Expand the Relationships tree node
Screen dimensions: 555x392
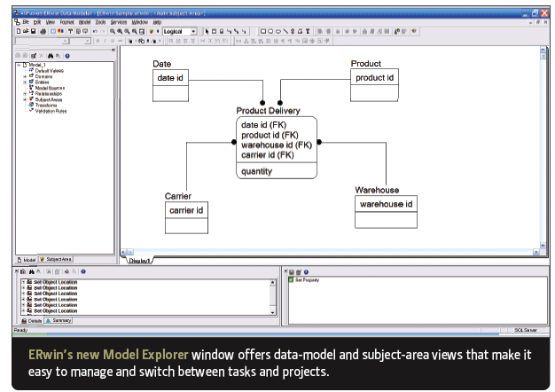tap(25, 94)
